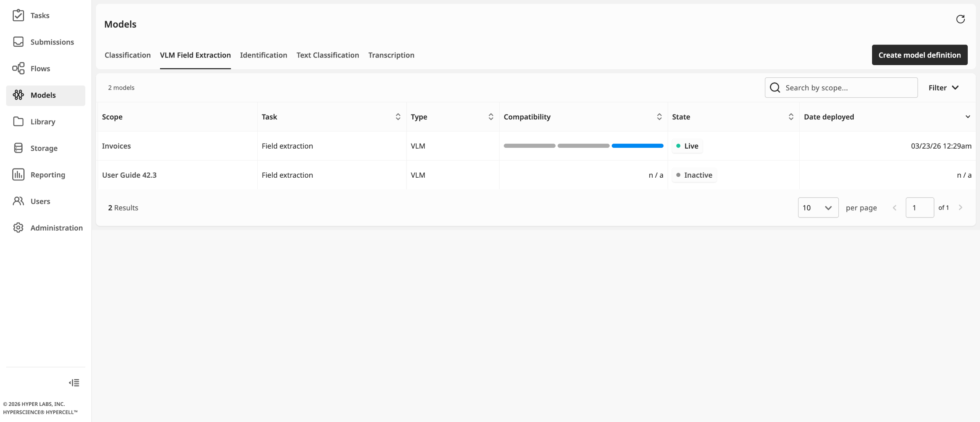Open the Reporting section

click(48, 175)
